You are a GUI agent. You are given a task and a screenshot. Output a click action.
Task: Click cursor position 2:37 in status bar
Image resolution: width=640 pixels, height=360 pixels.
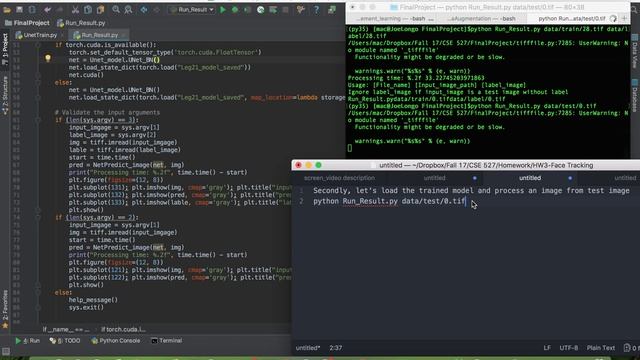(x=336, y=348)
